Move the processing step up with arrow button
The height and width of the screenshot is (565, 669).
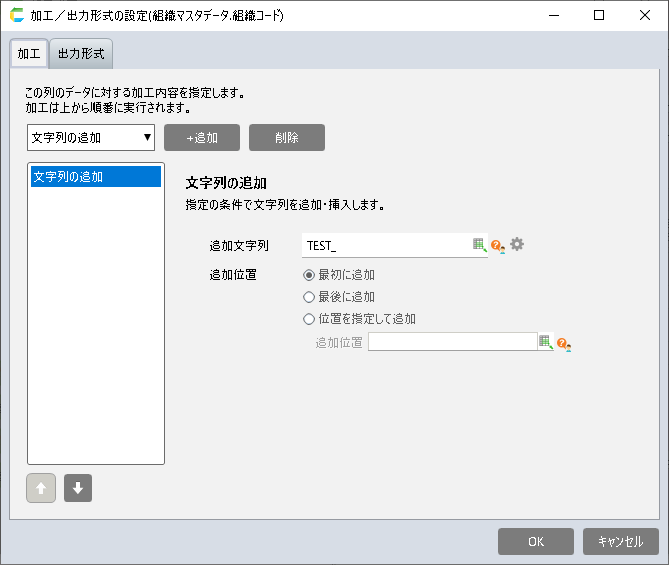(x=41, y=489)
